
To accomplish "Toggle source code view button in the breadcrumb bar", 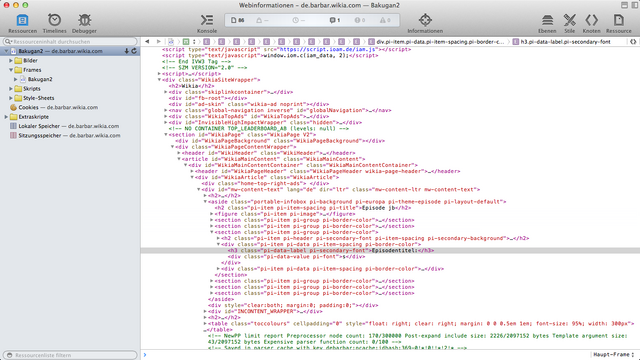I will coord(633,42).
